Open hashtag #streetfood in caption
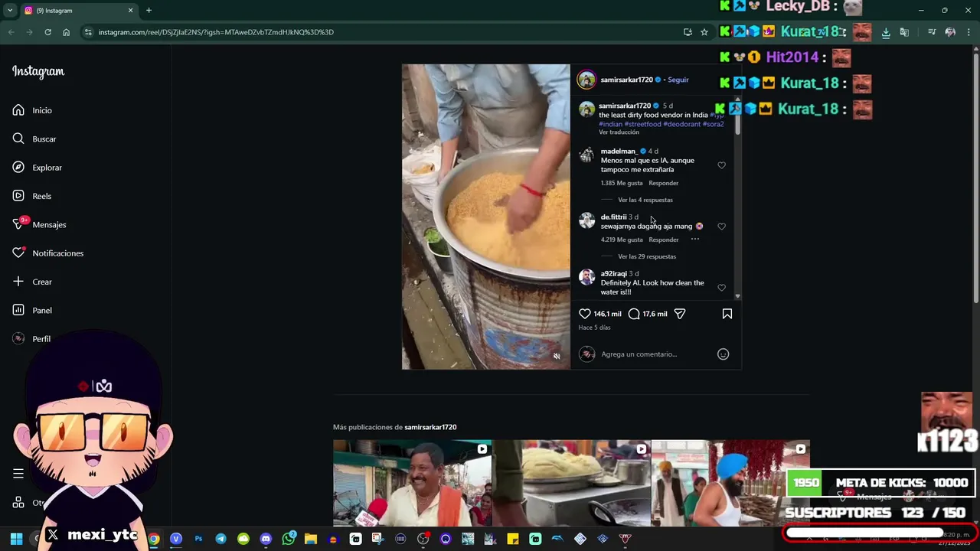The width and height of the screenshot is (980, 551). [x=642, y=124]
